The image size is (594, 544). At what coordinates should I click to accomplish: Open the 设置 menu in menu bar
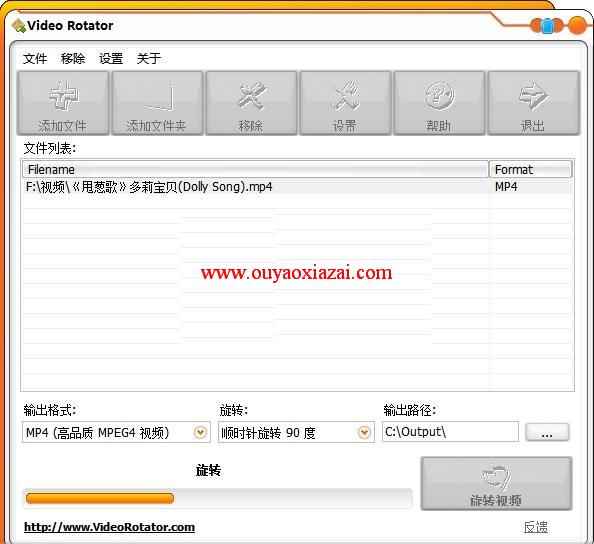[111, 59]
